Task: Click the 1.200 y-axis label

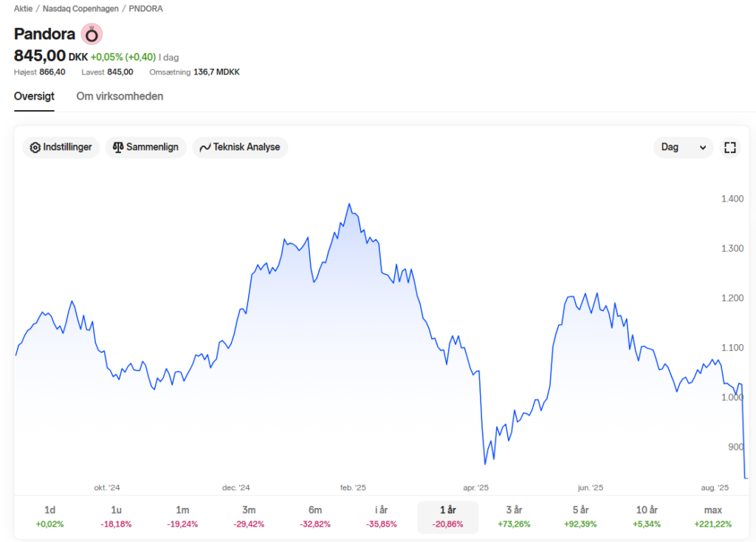Action: click(732, 298)
